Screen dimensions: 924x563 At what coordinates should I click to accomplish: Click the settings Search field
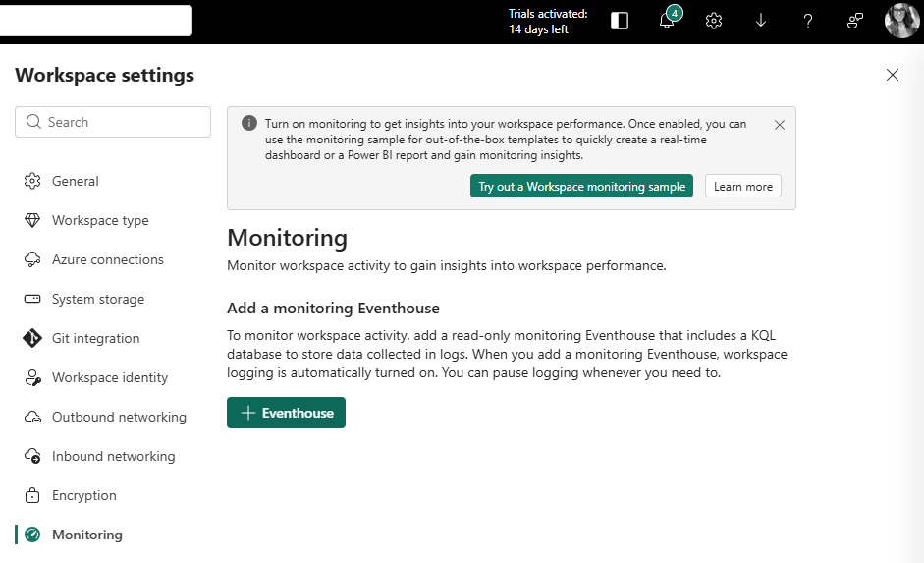tap(113, 122)
